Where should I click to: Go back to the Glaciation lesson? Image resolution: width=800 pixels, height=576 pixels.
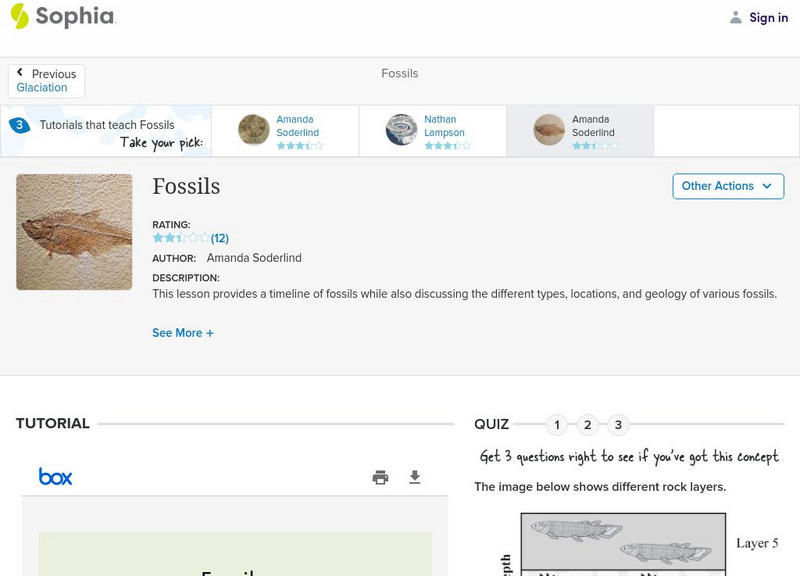pyautogui.click(x=42, y=86)
